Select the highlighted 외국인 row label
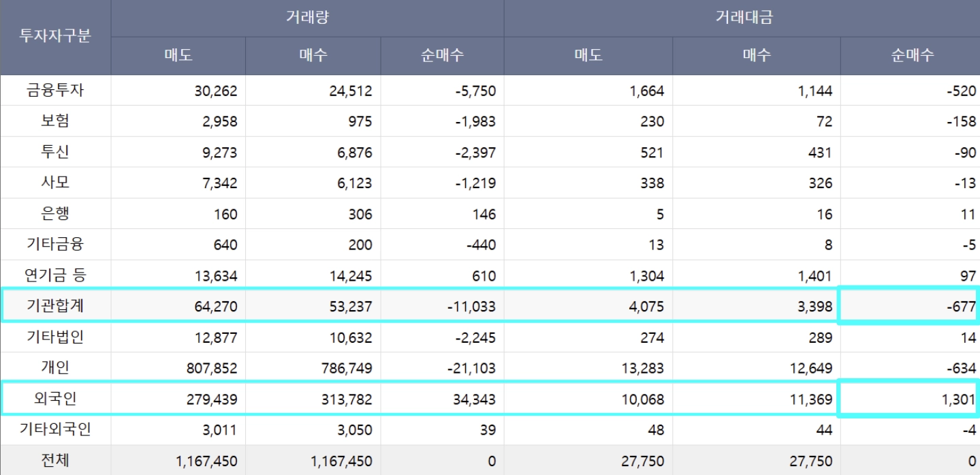 (x=55, y=399)
